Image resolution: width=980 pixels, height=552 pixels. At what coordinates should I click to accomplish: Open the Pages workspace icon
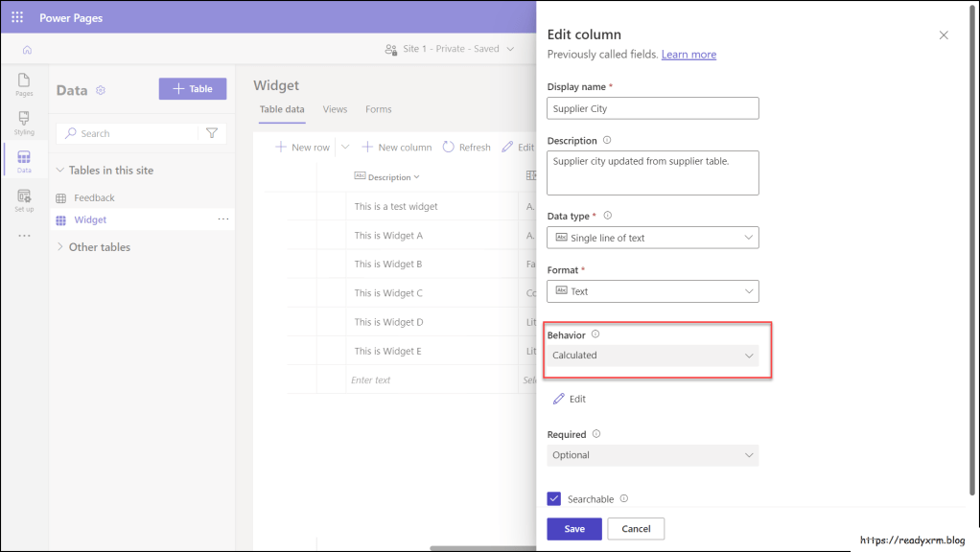click(24, 84)
